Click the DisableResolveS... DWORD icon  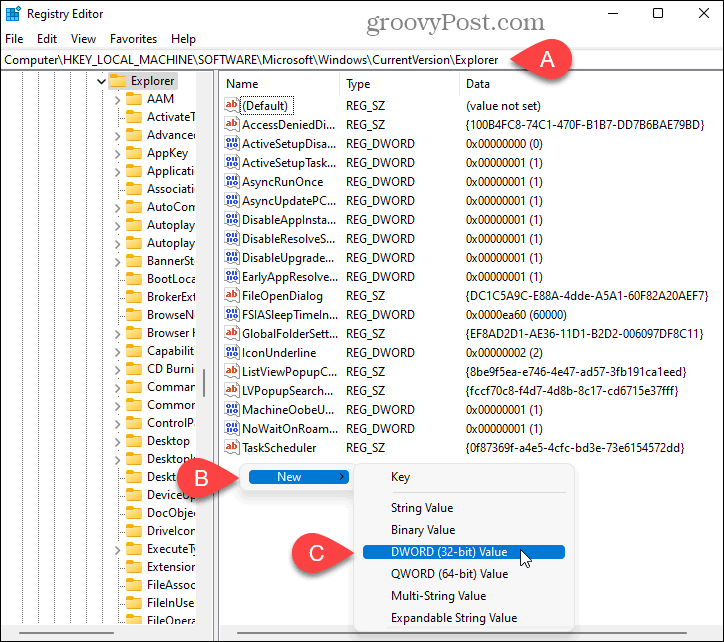(232, 238)
